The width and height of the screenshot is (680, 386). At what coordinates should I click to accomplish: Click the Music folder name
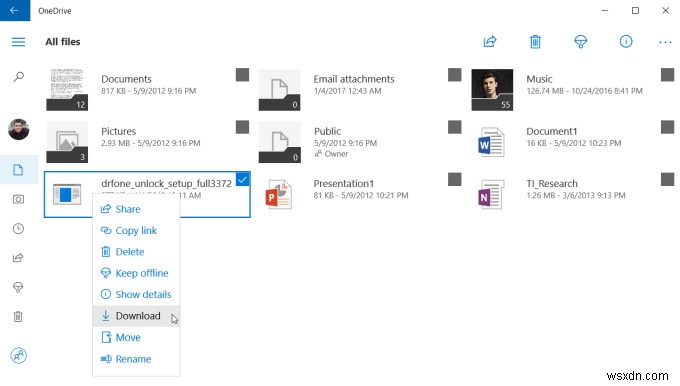point(539,79)
